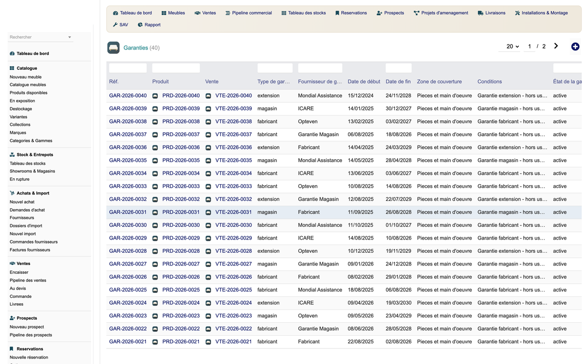Click the Livraisons truck icon
Image resolution: width=588 pixels, height=364 pixels.
pos(481,13)
